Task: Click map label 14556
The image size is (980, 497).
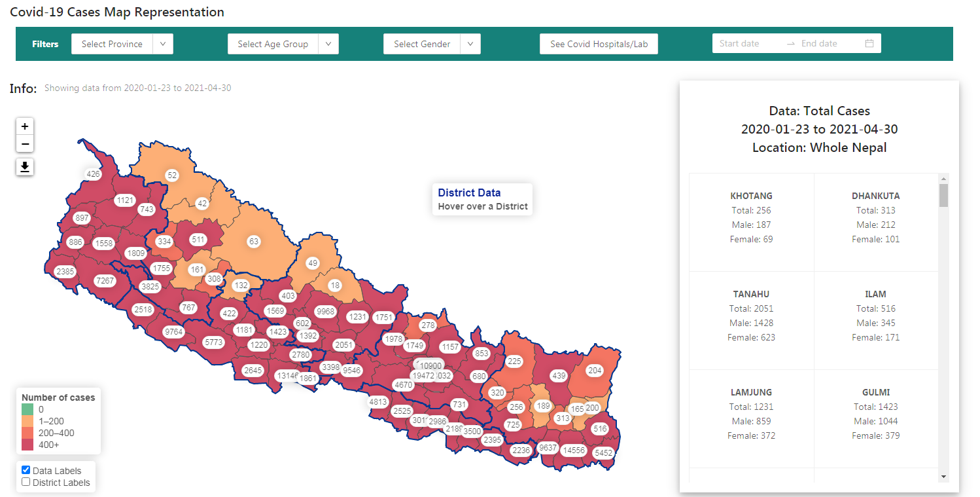Action: [x=574, y=451]
